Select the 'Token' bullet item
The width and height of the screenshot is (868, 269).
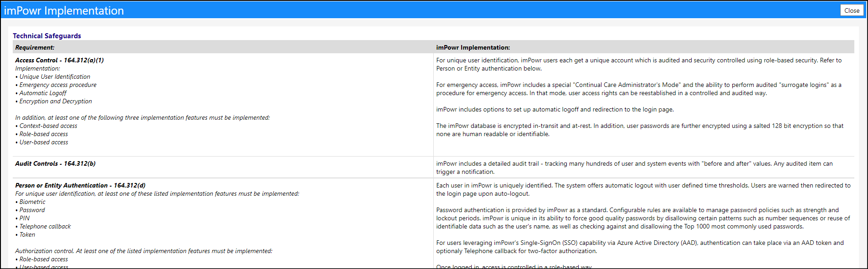27,234
